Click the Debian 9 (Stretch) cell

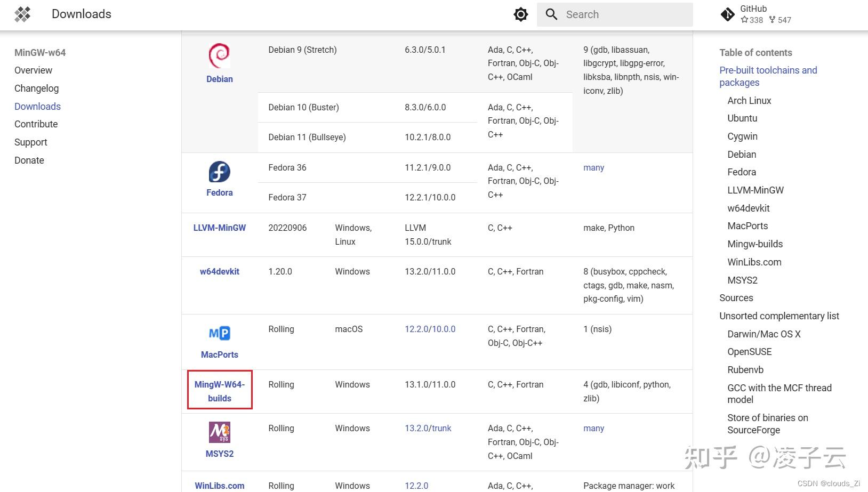coord(302,50)
